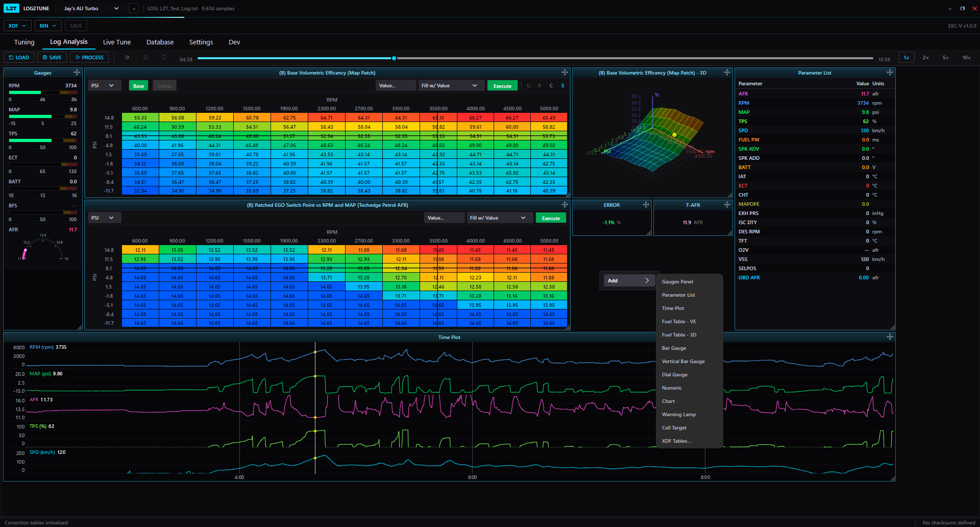The image size is (980, 527).
Task: Select 5x playback speed
Action: tap(946, 58)
